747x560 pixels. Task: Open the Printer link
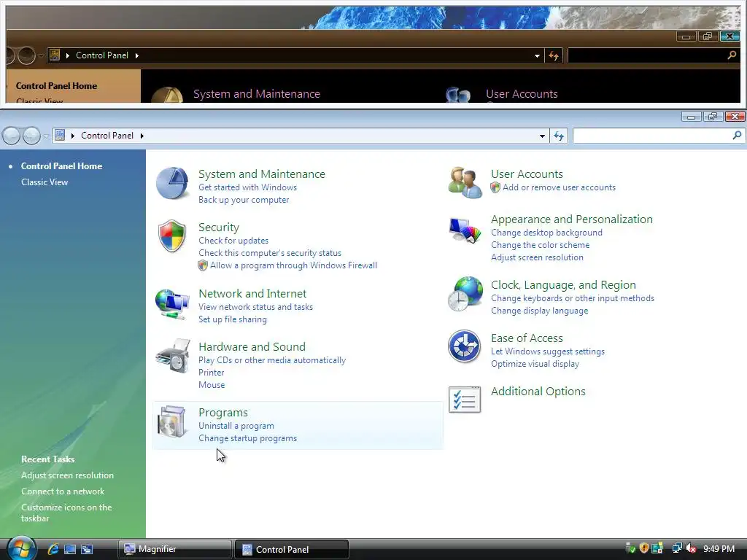click(211, 373)
